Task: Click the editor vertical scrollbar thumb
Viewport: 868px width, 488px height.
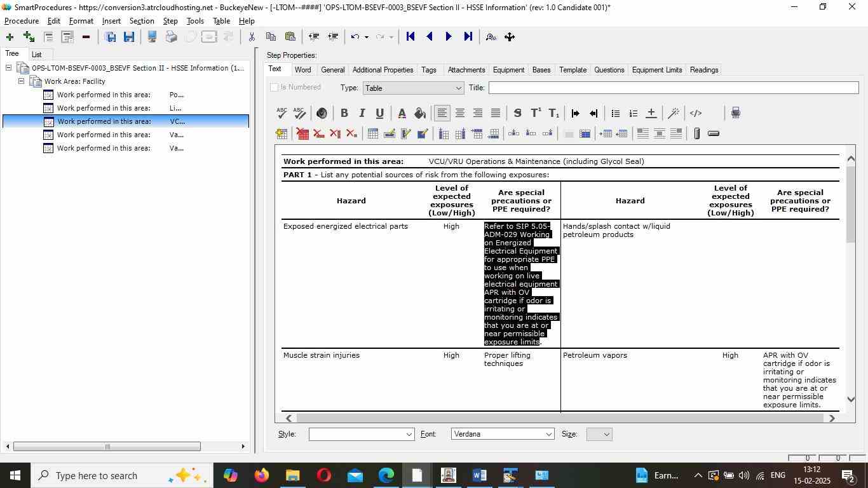Action: [x=851, y=204]
